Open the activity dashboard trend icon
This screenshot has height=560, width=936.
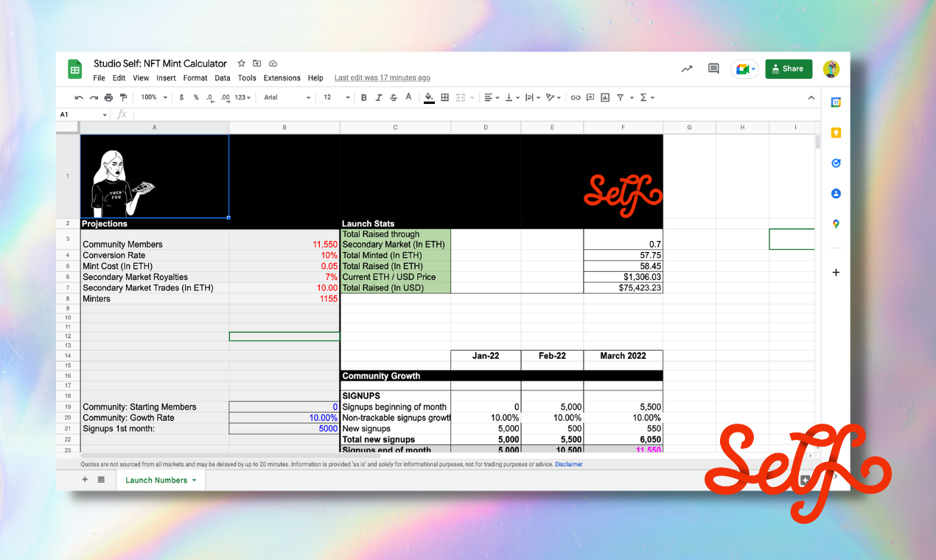pyautogui.click(x=687, y=69)
